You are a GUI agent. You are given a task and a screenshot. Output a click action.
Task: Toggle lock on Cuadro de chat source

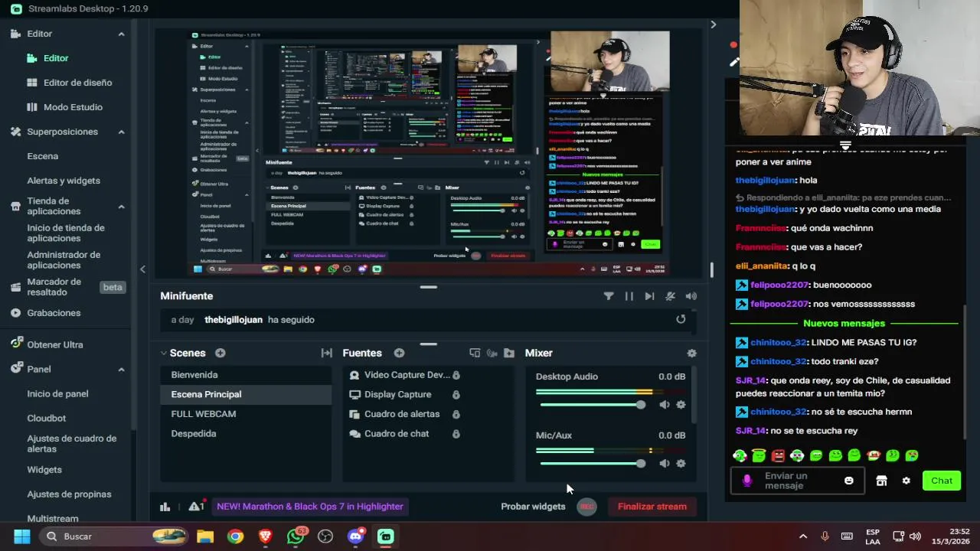pyautogui.click(x=456, y=434)
